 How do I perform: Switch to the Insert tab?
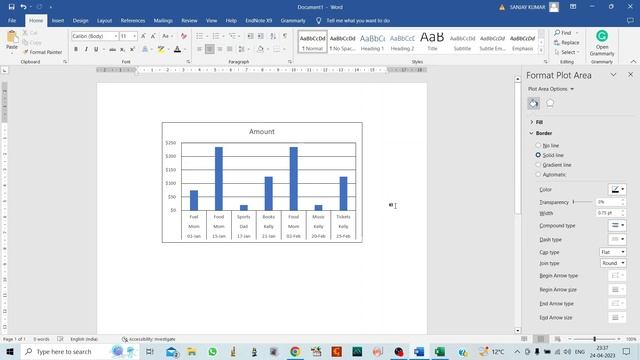click(x=58, y=20)
